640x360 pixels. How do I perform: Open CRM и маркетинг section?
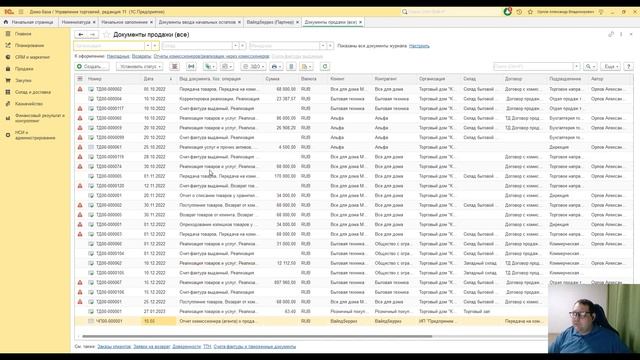coord(32,57)
